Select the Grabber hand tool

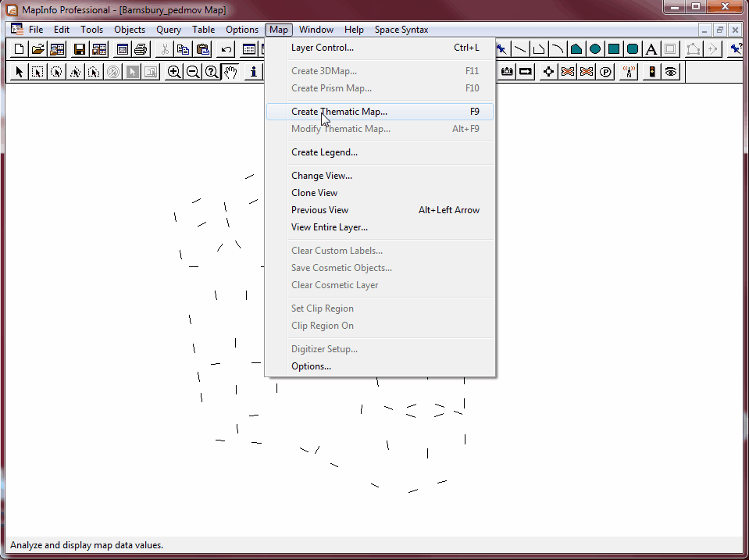(230, 72)
